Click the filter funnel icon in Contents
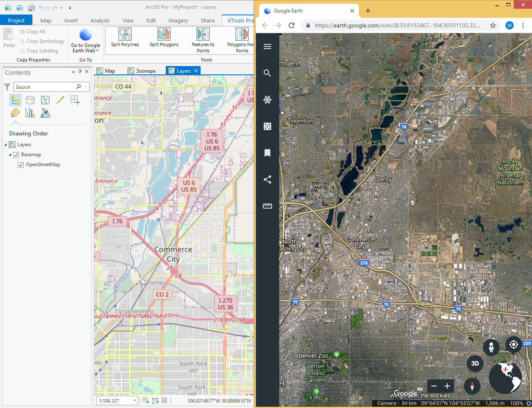The image size is (532, 408). [7, 87]
